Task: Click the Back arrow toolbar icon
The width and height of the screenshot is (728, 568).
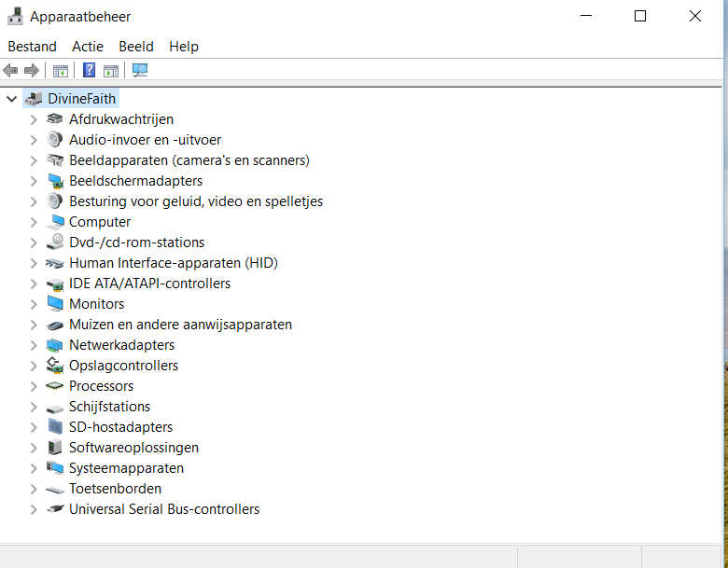Action: point(10,71)
